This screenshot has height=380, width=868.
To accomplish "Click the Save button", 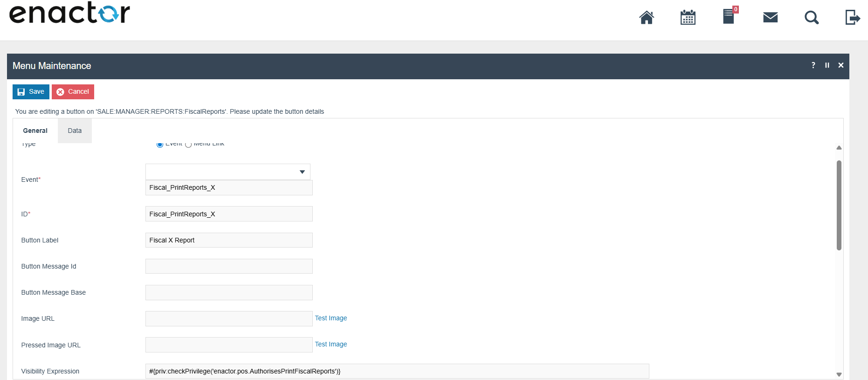I will pos(31,92).
